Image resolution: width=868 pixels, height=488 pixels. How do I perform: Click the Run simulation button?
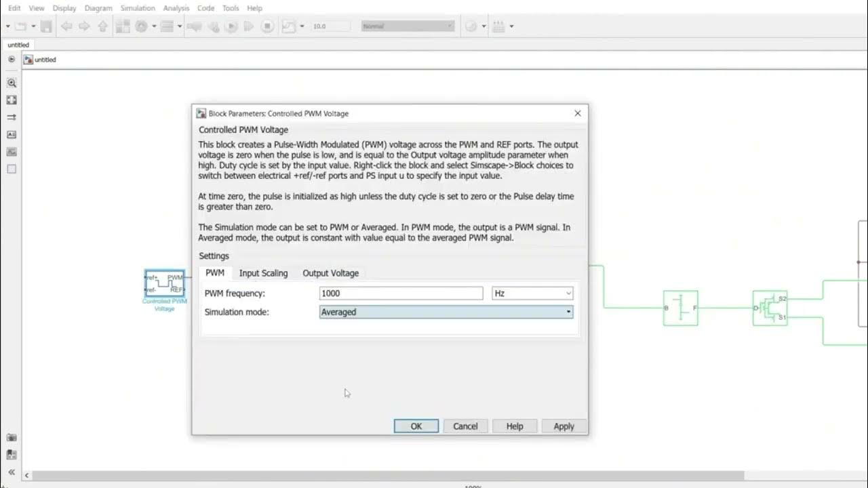click(x=231, y=26)
